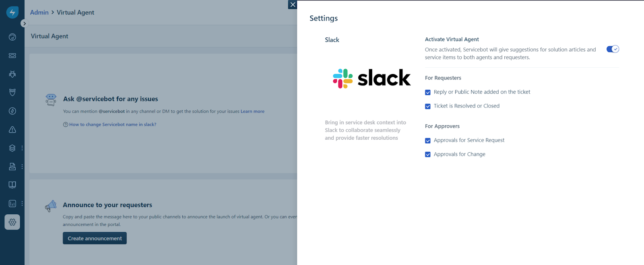Uncheck 'Approvals for Service Request' checkbox

coord(428,141)
